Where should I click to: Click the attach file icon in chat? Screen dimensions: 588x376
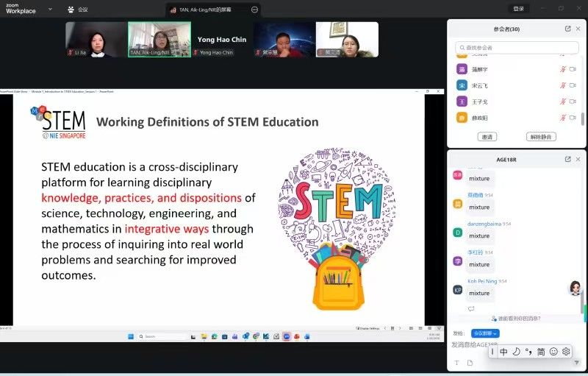coord(470,362)
